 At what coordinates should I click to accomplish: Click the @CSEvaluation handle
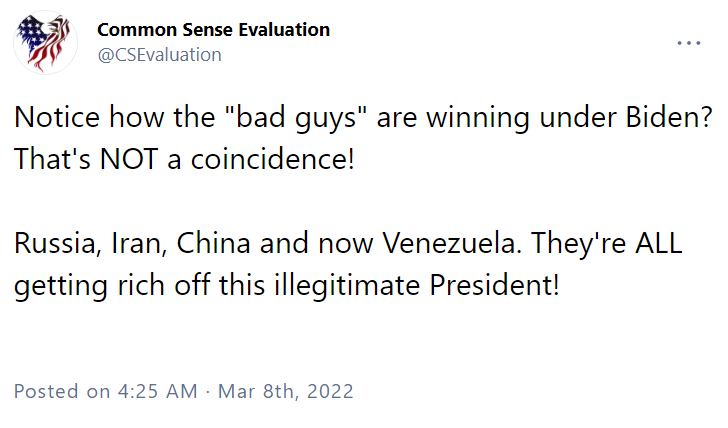point(159,55)
